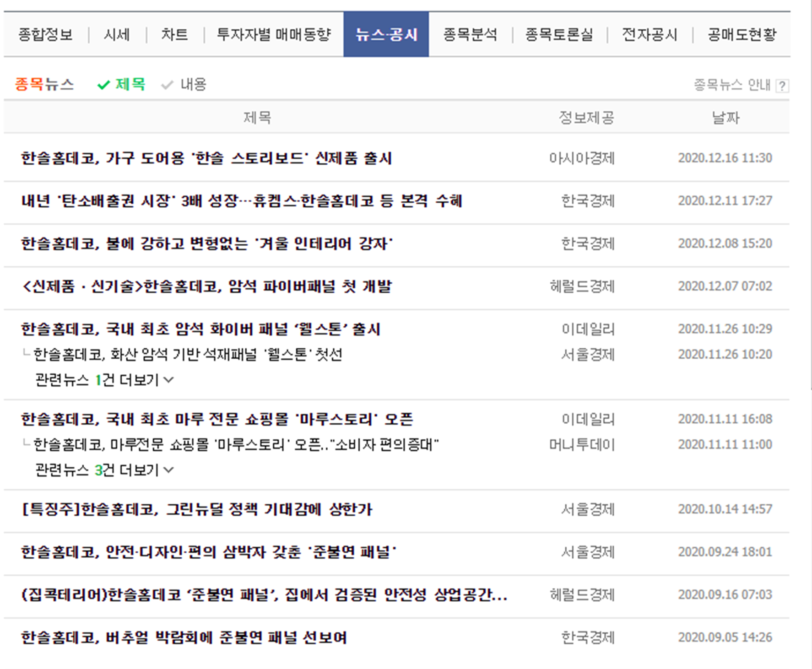Click the date 2020.09.05 14:26

[x=725, y=637]
